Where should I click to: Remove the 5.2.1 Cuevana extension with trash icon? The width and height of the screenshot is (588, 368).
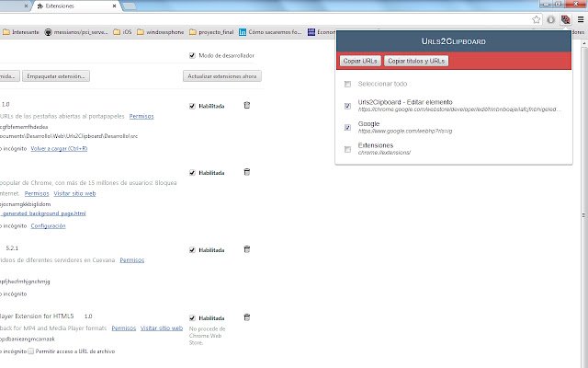tap(247, 249)
